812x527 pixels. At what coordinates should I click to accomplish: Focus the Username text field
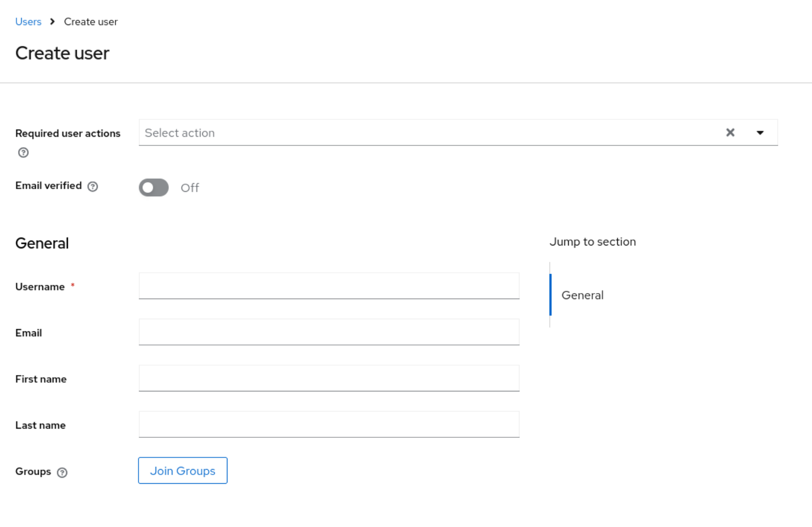[x=329, y=286]
